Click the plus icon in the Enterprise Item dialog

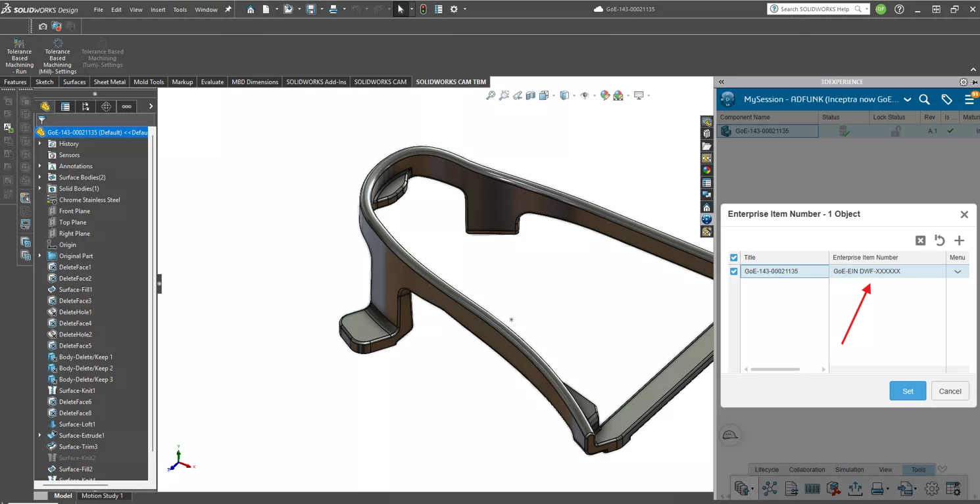coord(959,241)
